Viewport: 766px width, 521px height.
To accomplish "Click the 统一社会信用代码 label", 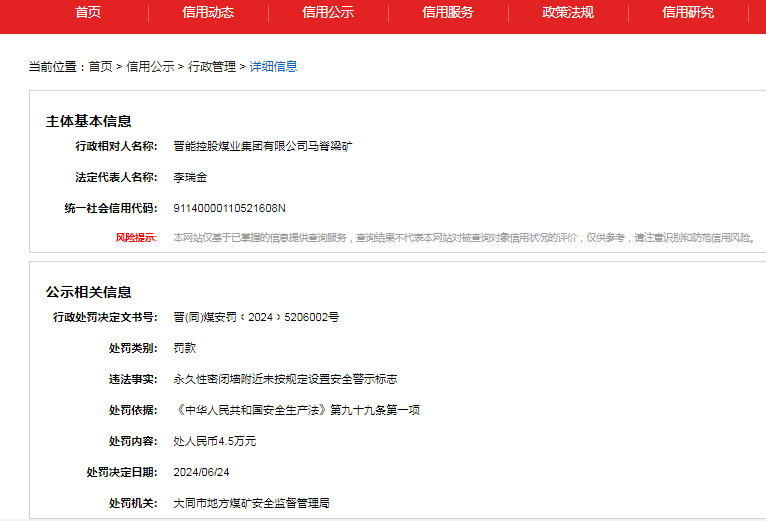I will tap(111, 209).
